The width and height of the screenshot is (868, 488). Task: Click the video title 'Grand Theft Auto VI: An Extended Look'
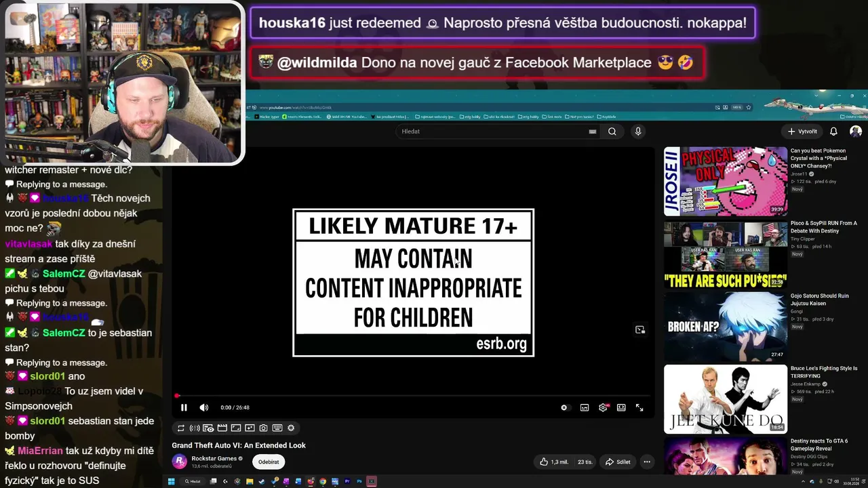tap(239, 445)
